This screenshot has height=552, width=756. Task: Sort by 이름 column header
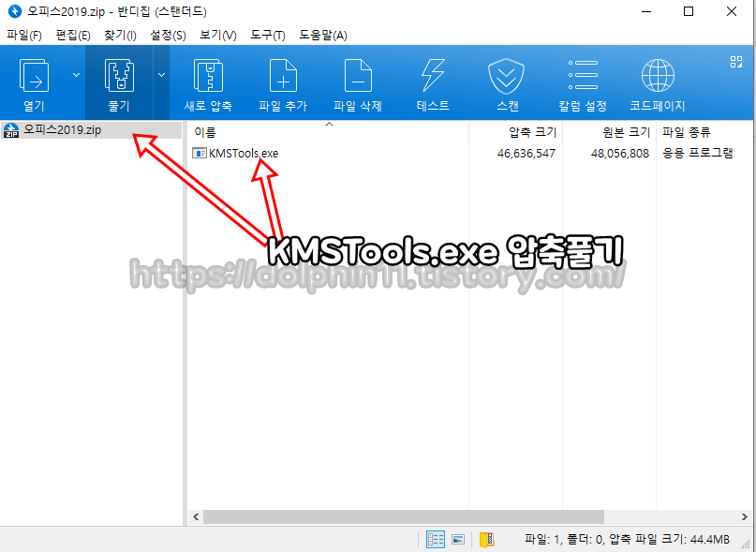pos(329,132)
